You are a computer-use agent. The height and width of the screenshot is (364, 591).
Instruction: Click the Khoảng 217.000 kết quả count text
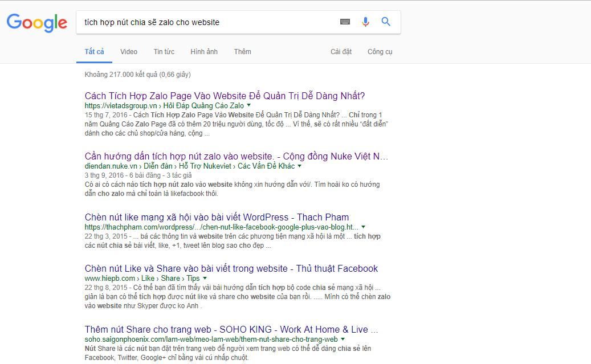137,74
